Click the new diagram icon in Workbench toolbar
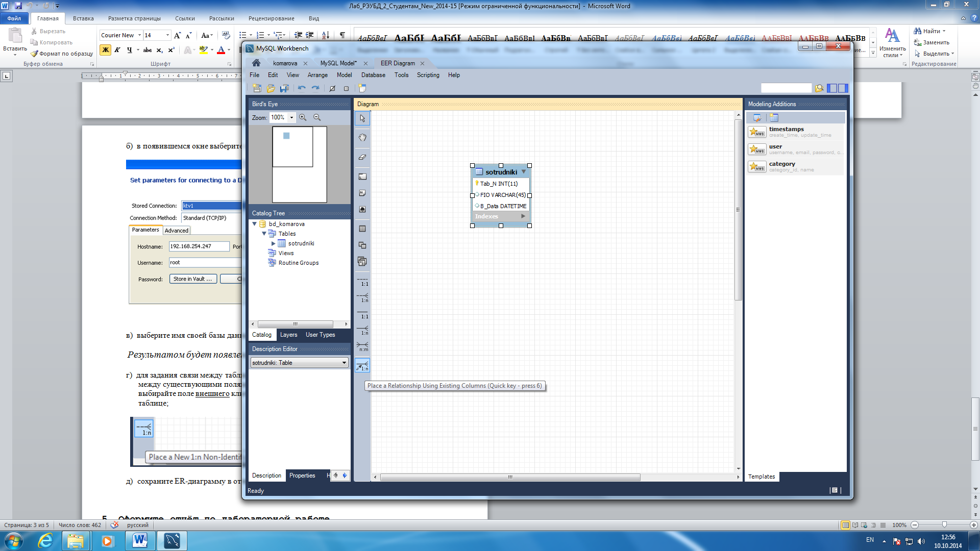 pos(362,88)
